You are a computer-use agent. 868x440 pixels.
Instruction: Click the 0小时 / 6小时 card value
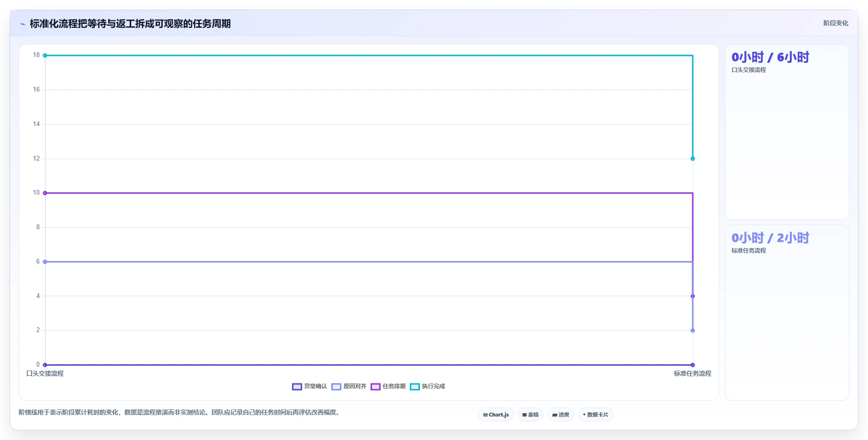pyautogui.click(x=770, y=58)
